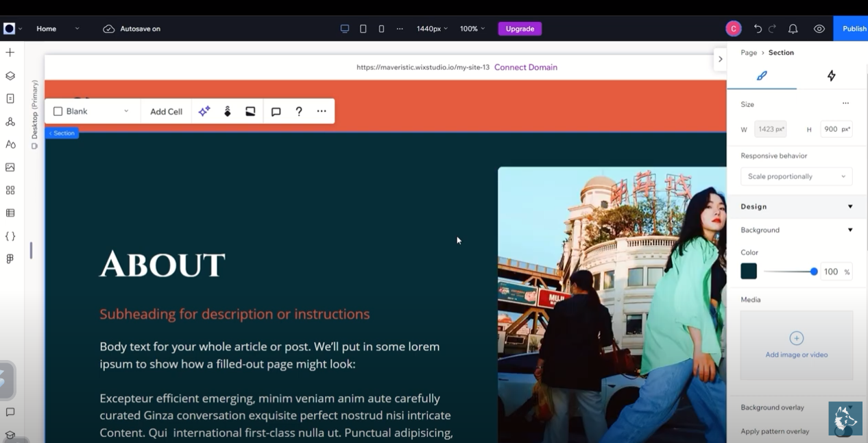Viewport: 868px width, 443px height.
Task: Open the Layers panel
Action: pyautogui.click(x=10, y=76)
